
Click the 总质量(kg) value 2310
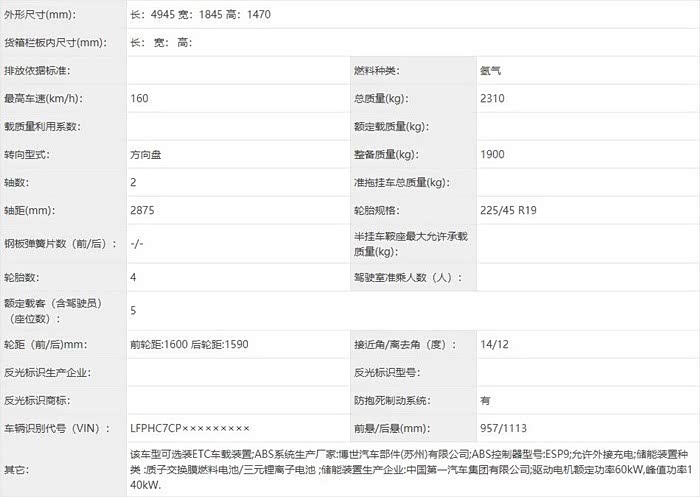coord(492,98)
